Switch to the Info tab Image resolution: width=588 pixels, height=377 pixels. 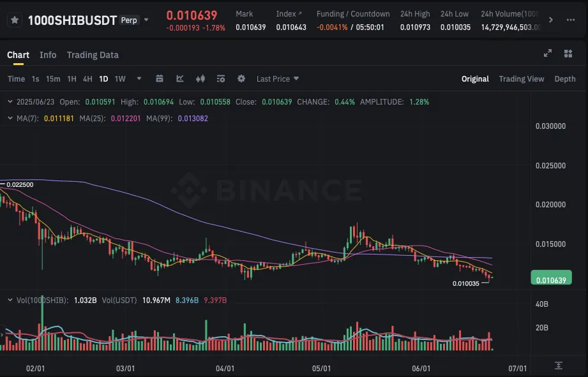click(48, 55)
